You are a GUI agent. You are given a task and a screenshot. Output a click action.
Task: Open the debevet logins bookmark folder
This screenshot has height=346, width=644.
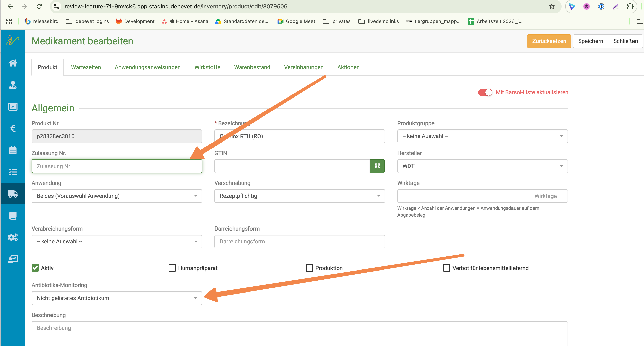point(87,21)
